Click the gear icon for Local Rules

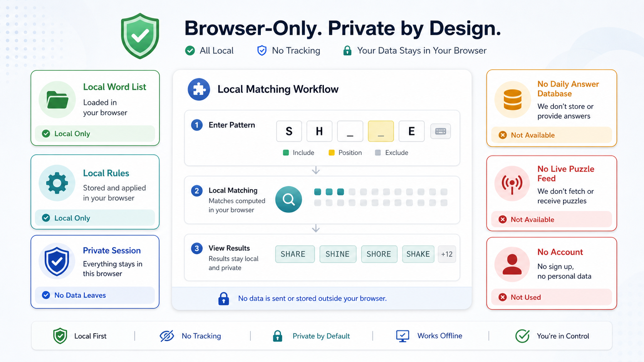coord(57,183)
